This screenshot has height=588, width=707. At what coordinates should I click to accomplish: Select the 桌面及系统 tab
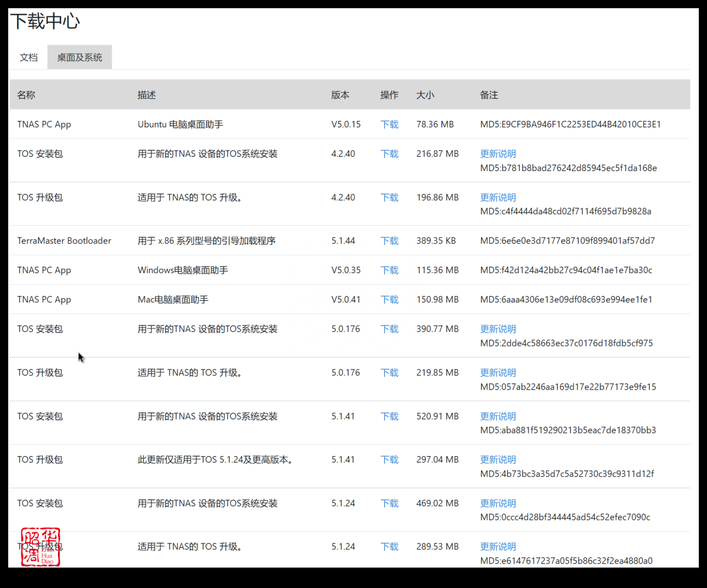click(80, 57)
